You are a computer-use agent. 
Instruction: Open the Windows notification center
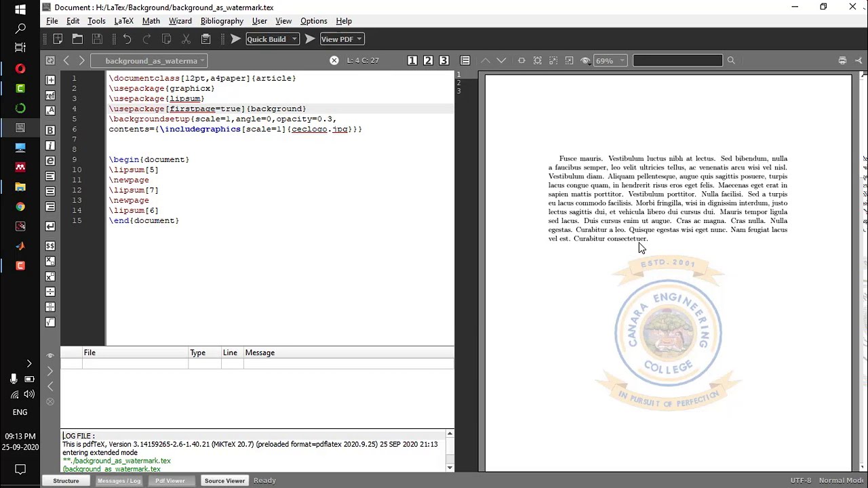tap(20, 469)
